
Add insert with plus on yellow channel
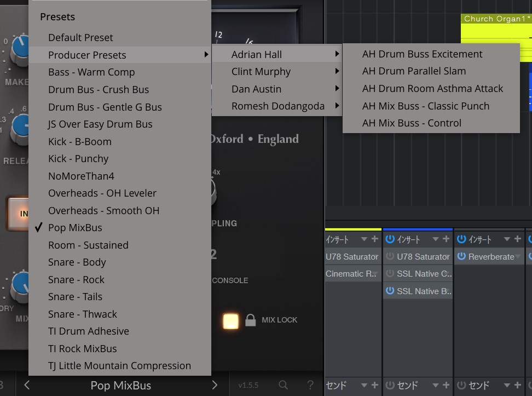pyautogui.click(x=375, y=239)
